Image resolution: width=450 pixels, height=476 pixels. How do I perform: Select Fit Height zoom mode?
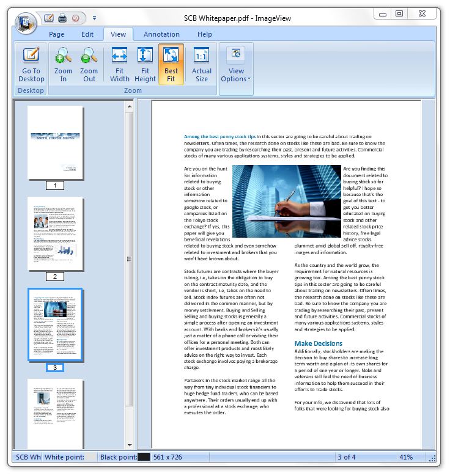145,64
